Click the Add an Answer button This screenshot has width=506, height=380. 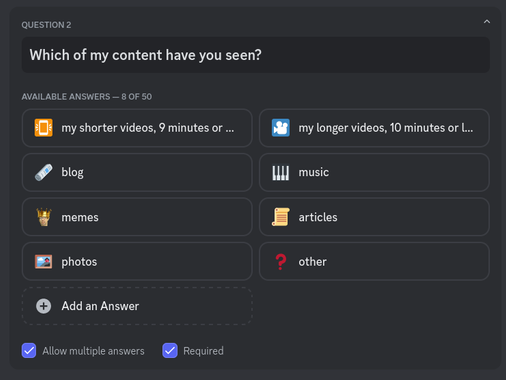click(137, 306)
